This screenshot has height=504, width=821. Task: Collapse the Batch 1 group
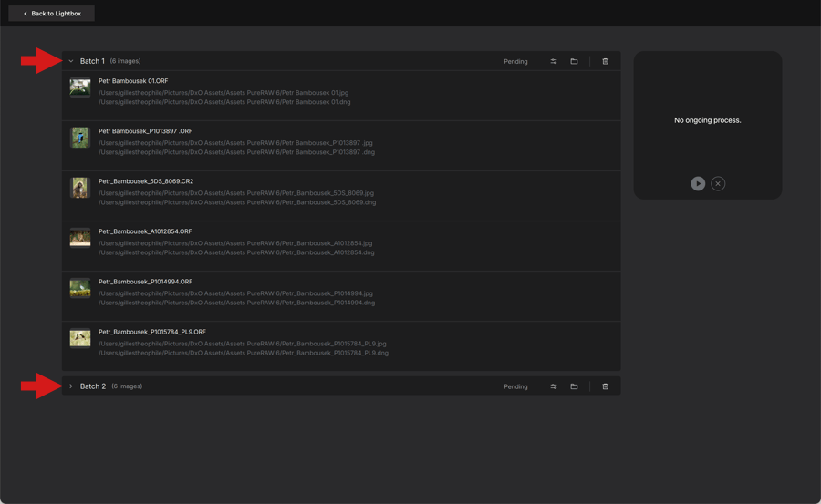(x=71, y=61)
